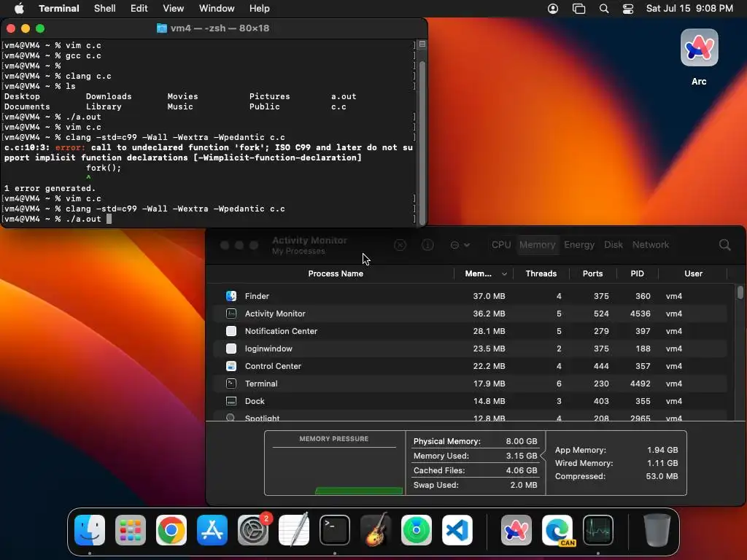Click the Terminal split pane button

(422, 44)
